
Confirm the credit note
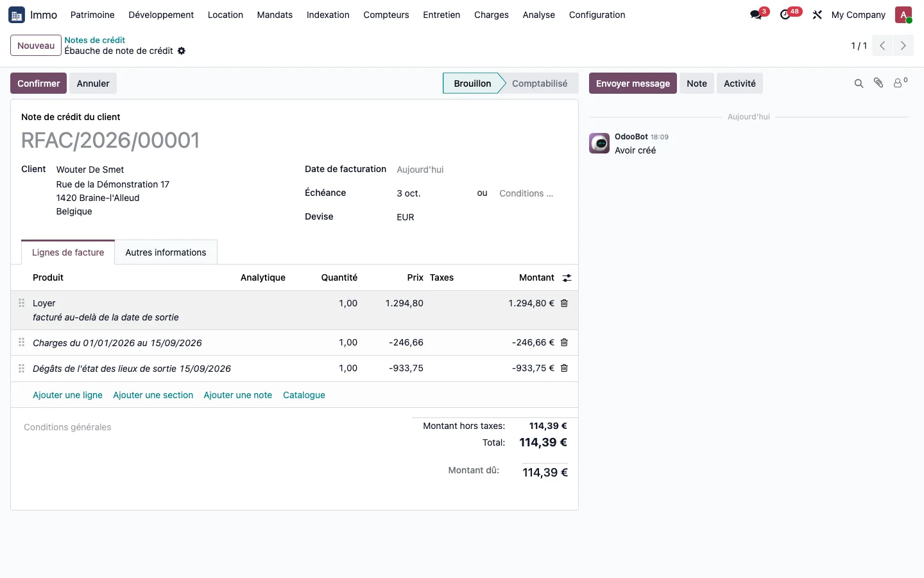[38, 83]
